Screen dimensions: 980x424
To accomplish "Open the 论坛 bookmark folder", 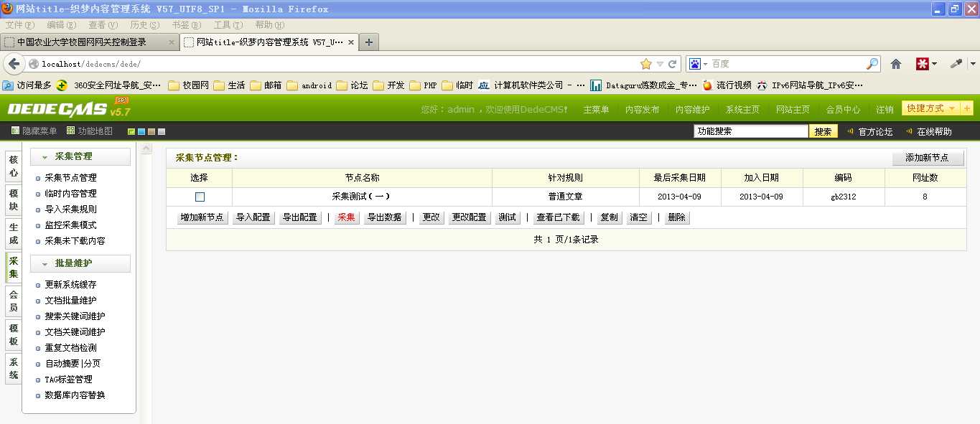I will pyautogui.click(x=353, y=85).
